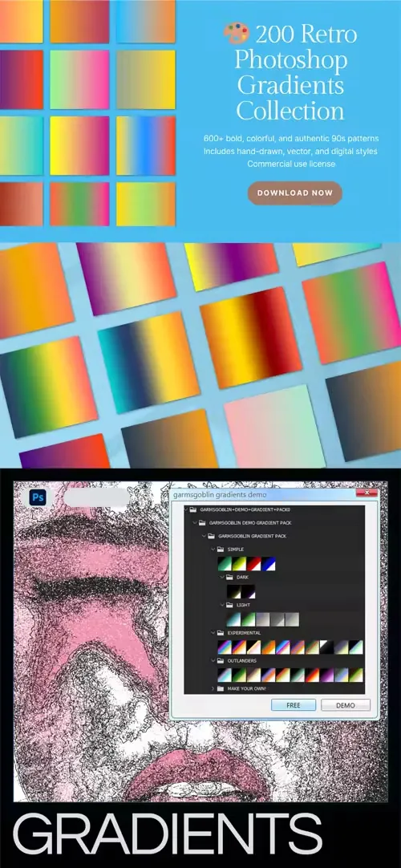This screenshot has height=868, width=401.
Task: Pick the red-white gradient swatch under SIMPLE
Action: coord(254,563)
